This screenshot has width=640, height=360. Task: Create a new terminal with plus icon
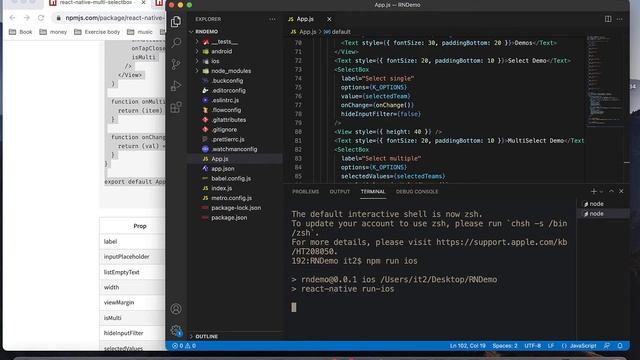click(593, 191)
